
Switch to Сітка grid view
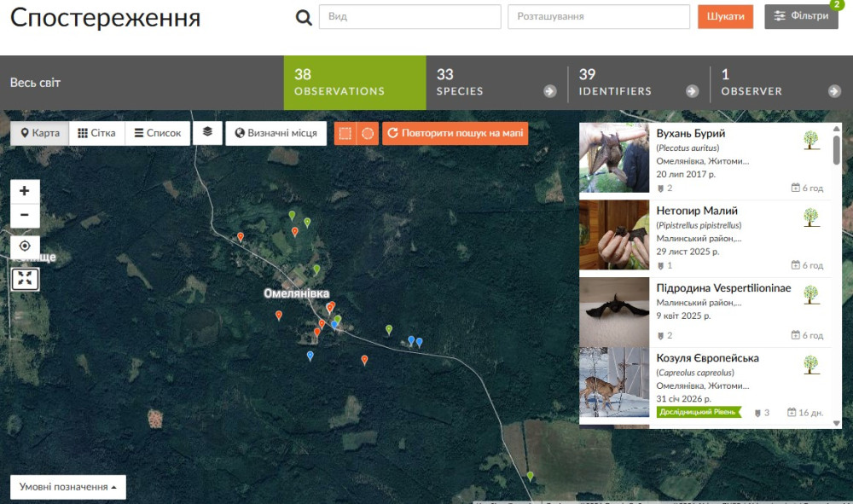[x=96, y=133]
